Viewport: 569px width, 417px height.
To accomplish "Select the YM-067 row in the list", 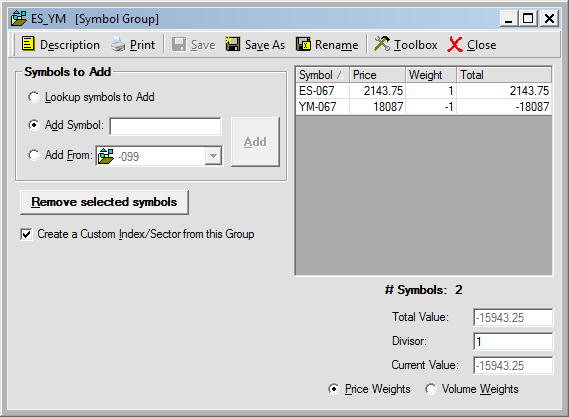I will pyautogui.click(x=423, y=107).
